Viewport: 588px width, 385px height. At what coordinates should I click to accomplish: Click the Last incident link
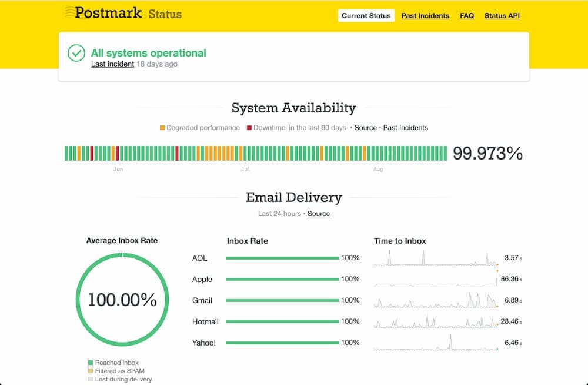point(112,64)
